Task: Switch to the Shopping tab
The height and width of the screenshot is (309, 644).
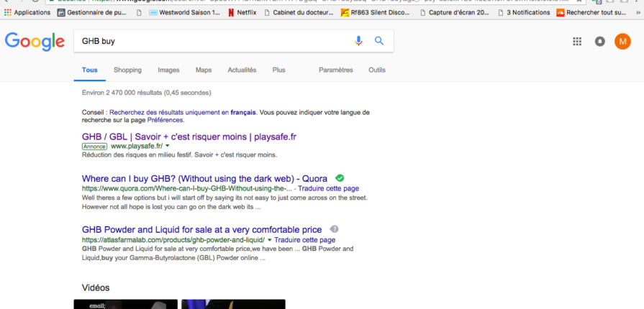Action: click(x=128, y=70)
